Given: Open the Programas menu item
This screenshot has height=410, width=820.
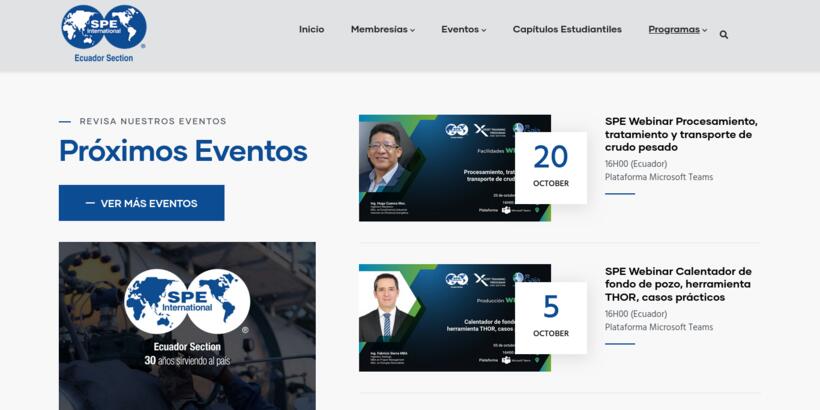Looking at the screenshot, I should coord(674,30).
